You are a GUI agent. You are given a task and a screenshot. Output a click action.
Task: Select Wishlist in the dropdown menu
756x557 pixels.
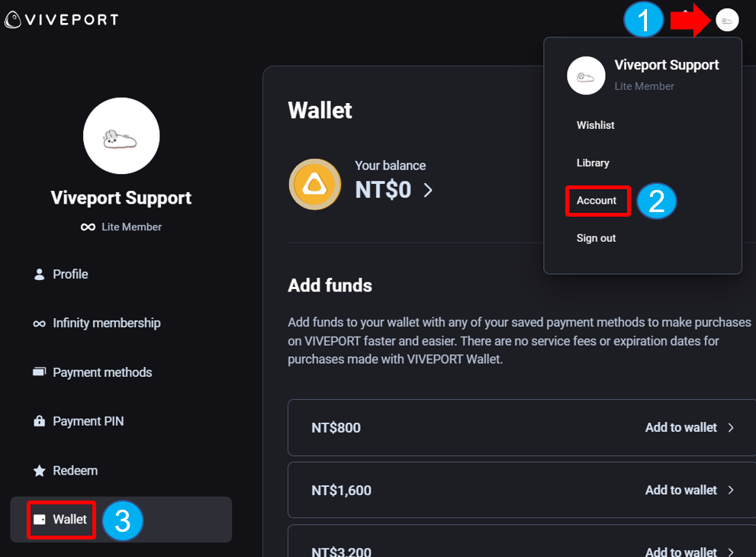click(596, 125)
